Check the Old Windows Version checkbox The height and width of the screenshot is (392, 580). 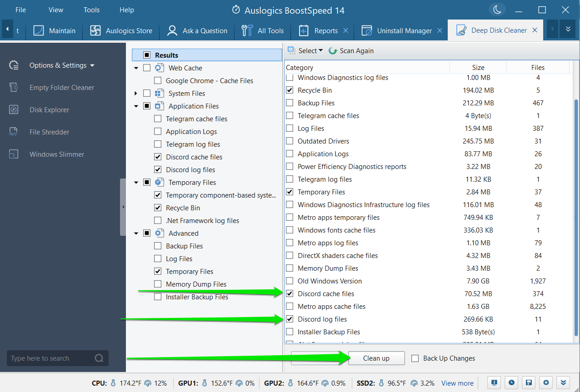[x=290, y=281]
